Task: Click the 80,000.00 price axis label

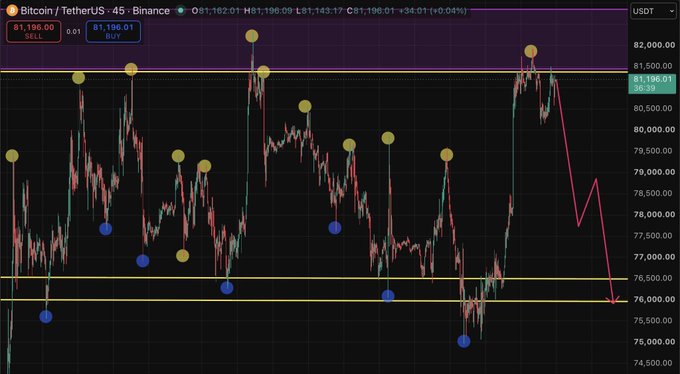Action: pos(654,130)
